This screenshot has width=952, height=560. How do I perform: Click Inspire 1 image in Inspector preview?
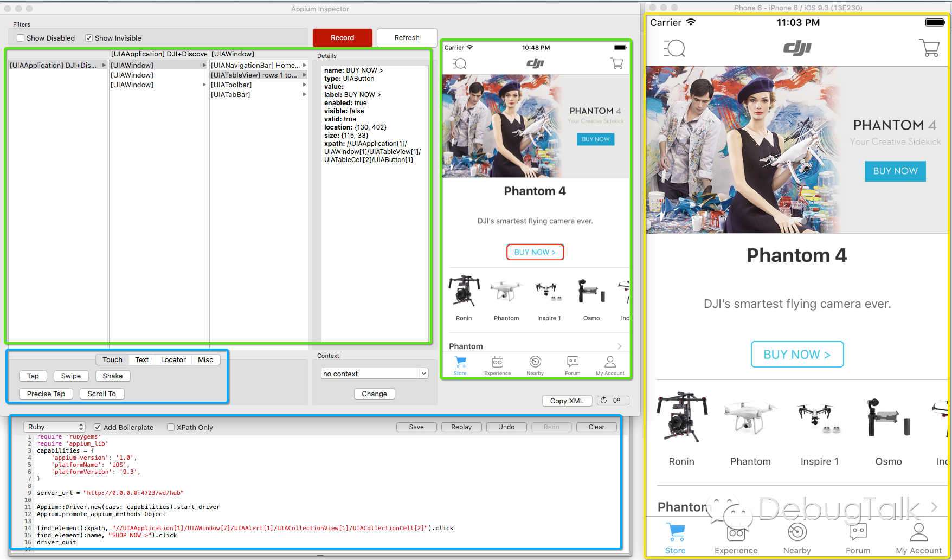(549, 291)
